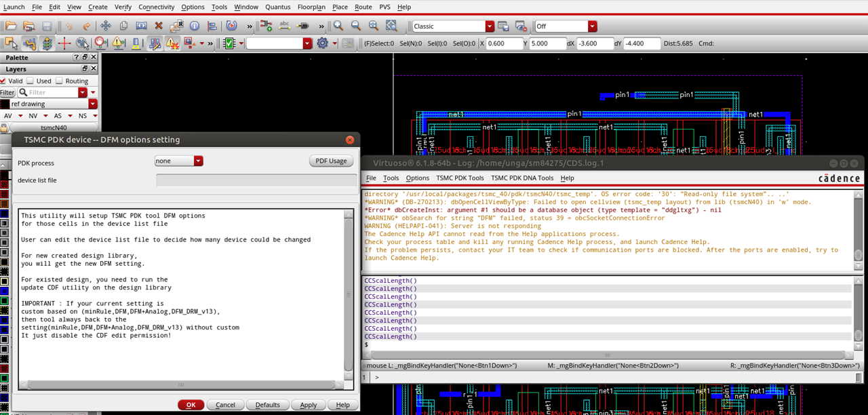
Task: Click the Defaults button
Action: pos(268,405)
